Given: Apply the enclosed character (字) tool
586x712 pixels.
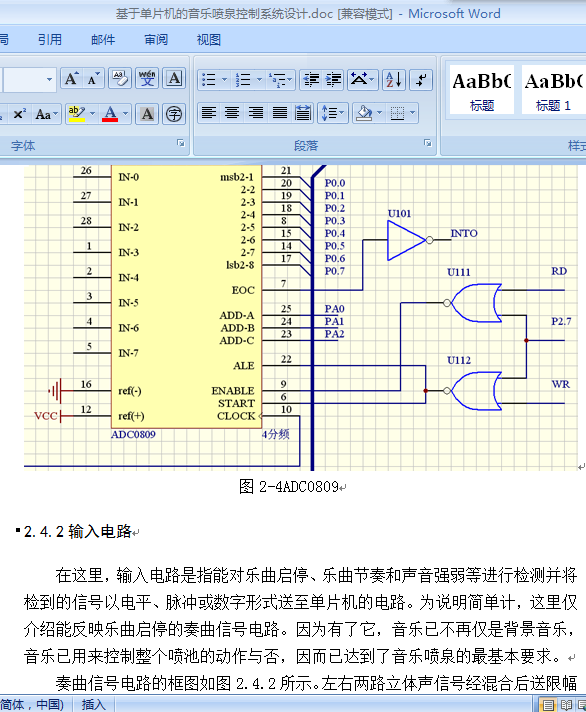Looking at the screenshot, I should pyautogui.click(x=174, y=114).
